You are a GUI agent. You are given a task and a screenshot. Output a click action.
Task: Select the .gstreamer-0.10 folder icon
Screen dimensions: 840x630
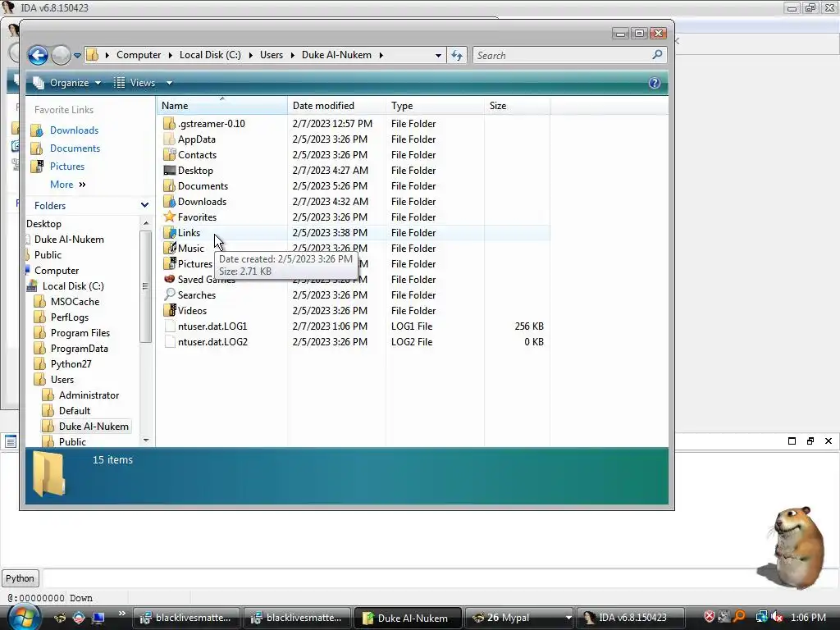click(169, 124)
